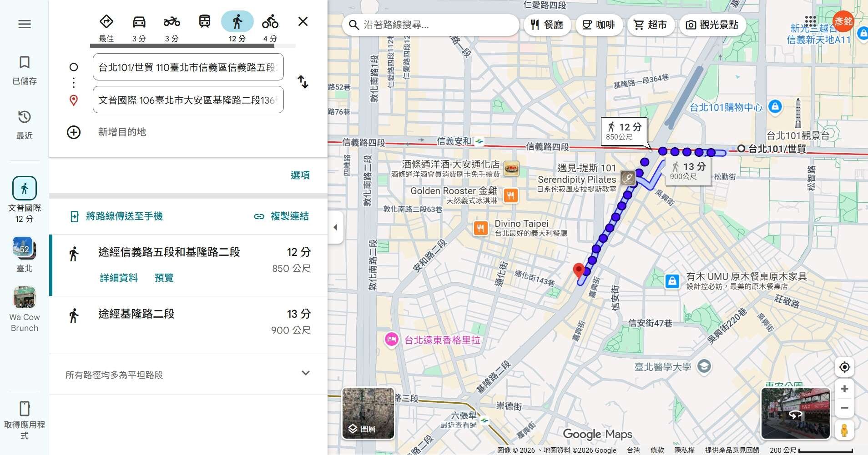Open the layers satellite thumbnail

click(x=368, y=413)
